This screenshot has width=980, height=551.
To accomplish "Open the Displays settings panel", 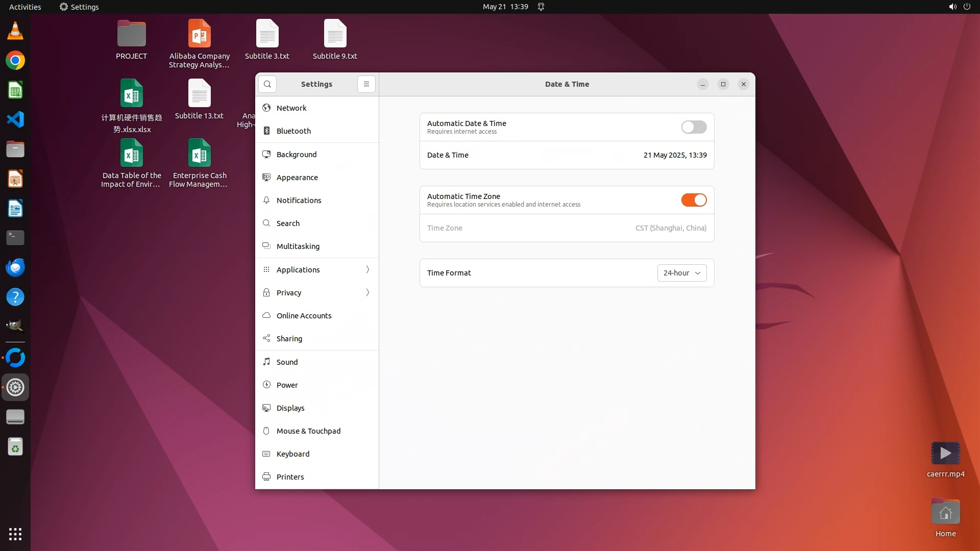I will tap(290, 408).
